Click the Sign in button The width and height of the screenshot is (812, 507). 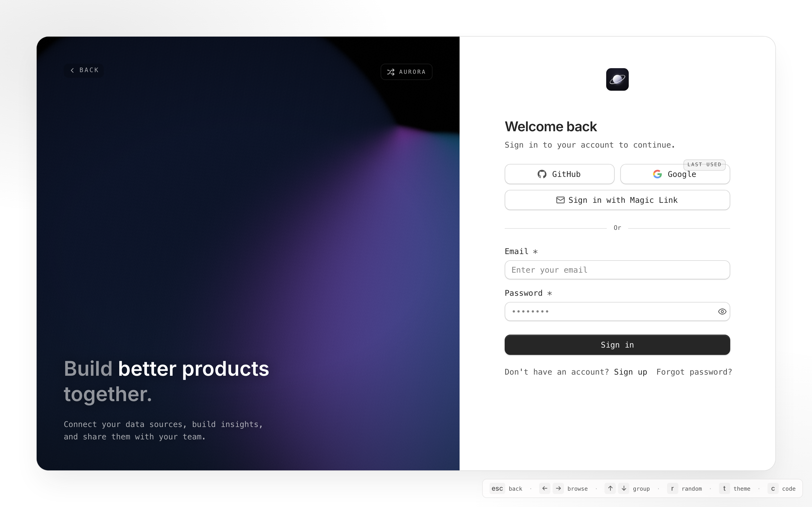coord(617,345)
